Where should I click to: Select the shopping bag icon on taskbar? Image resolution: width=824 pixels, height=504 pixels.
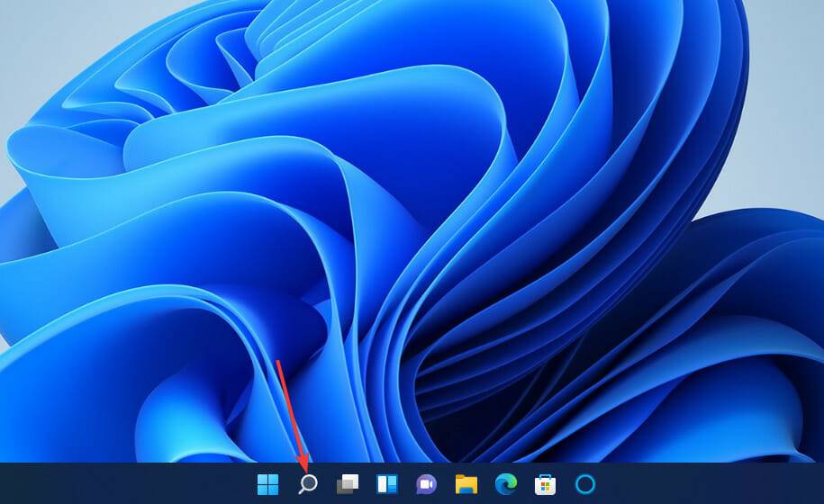(545, 484)
